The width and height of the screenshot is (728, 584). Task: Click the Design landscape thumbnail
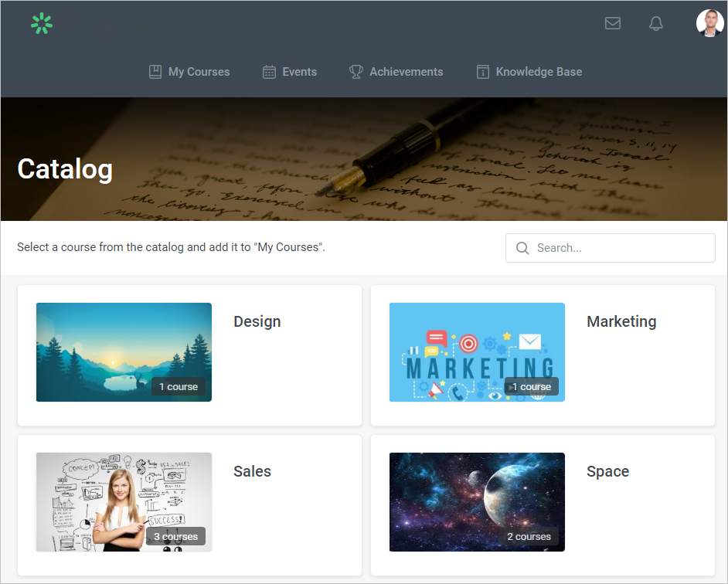pos(124,351)
